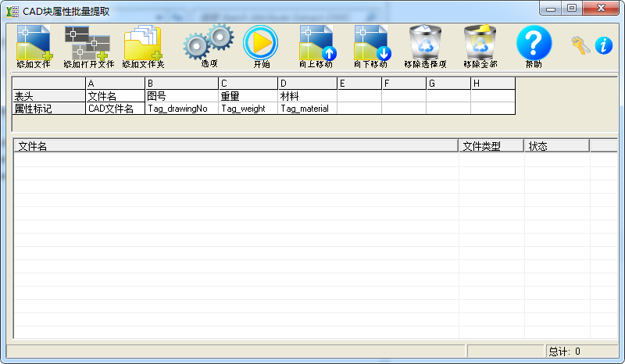Click 向上移动 (Move Up) icon

tap(316, 44)
